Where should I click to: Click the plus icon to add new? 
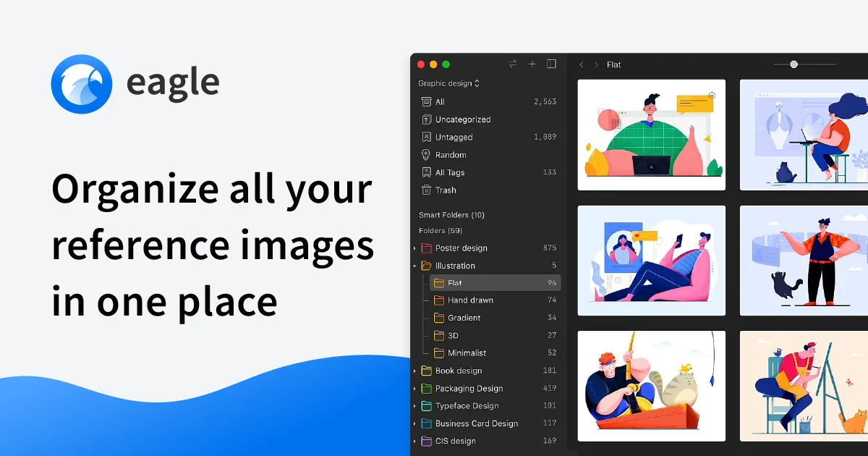point(532,64)
